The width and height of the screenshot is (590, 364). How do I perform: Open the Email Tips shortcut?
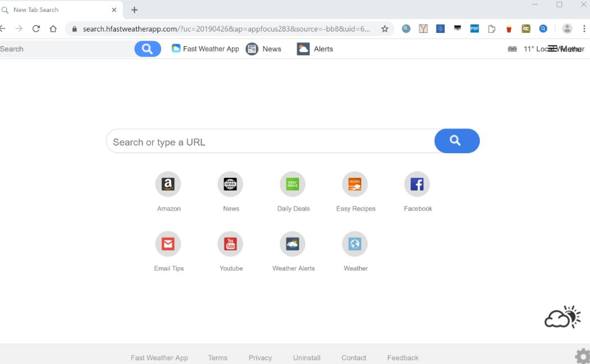pyautogui.click(x=168, y=244)
